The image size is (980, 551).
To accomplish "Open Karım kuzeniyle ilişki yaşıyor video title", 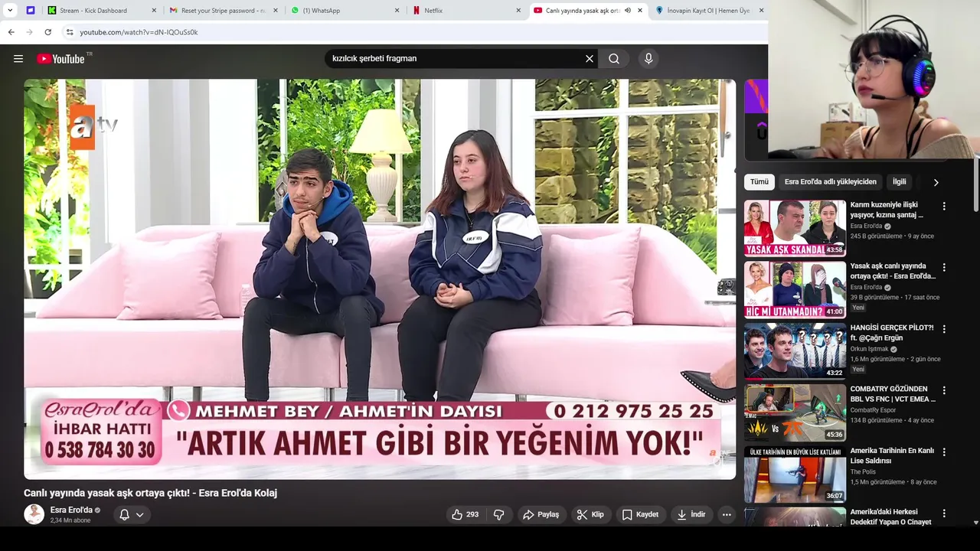I will pos(888,210).
